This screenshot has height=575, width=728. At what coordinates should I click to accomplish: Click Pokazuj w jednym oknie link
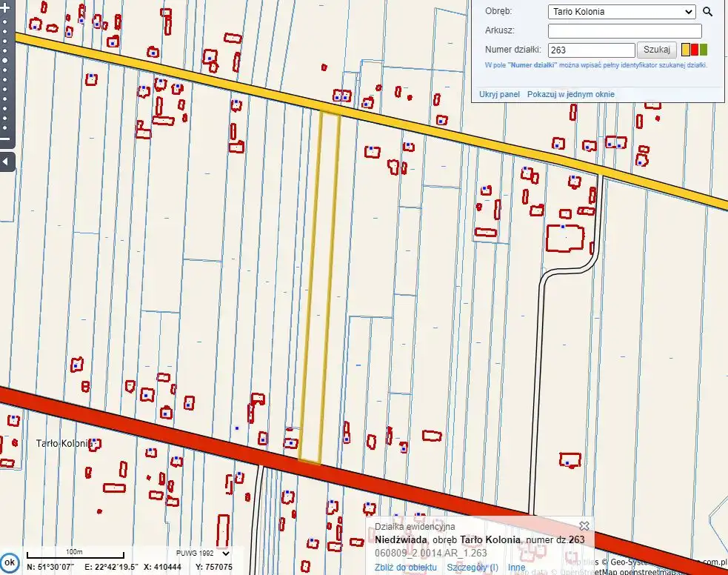(x=570, y=94)
